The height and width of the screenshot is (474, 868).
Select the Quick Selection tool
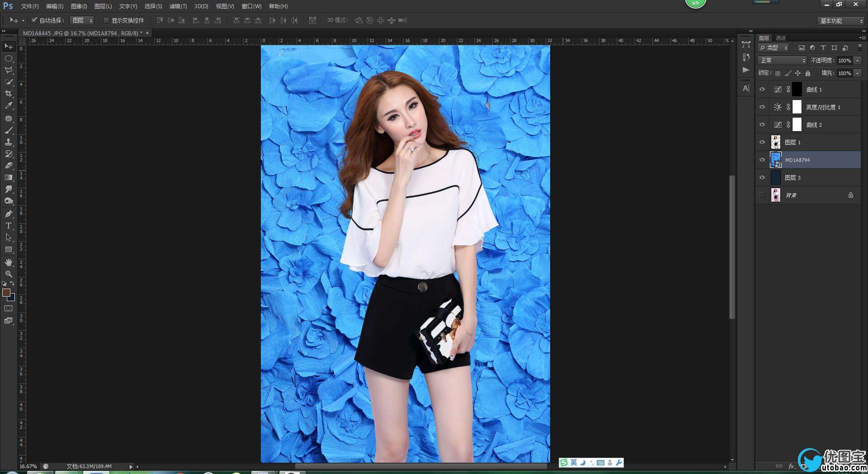click(x=8, y=82)
